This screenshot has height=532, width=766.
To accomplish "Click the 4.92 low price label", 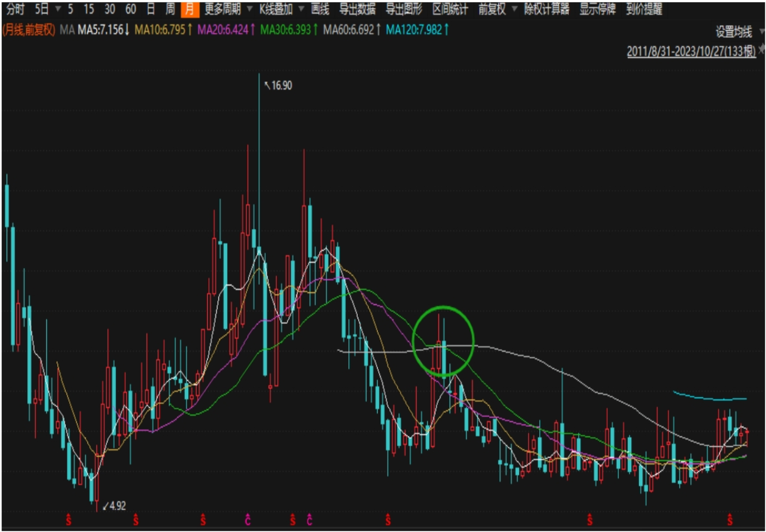I will (x=117, y=506).
